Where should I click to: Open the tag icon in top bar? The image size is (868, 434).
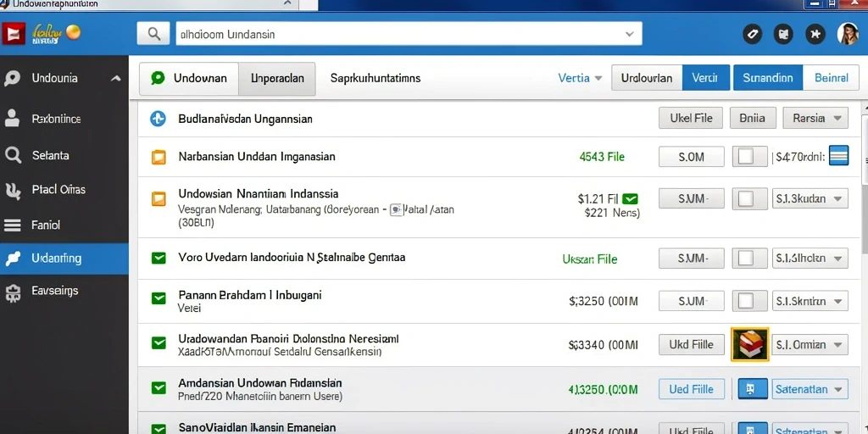tap(753, 34)
